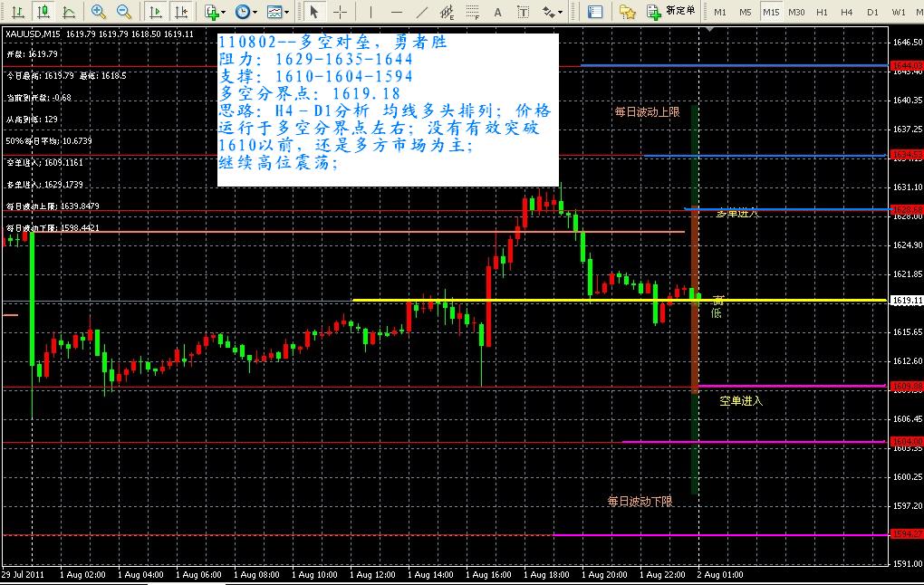This screenshot has width=924, height=585.
Task: Select the cursor arrow tool
Action: click(314, 11)
